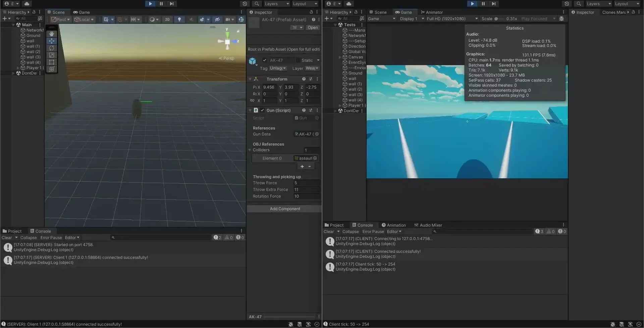Open the Pivot handle position dropdown
644x328 pixels.
(61, 19)
